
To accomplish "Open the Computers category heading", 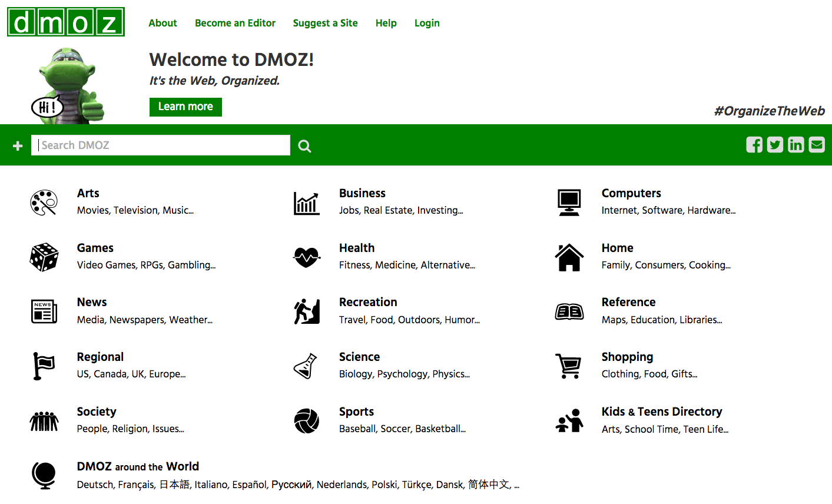I will pos(631,193).
